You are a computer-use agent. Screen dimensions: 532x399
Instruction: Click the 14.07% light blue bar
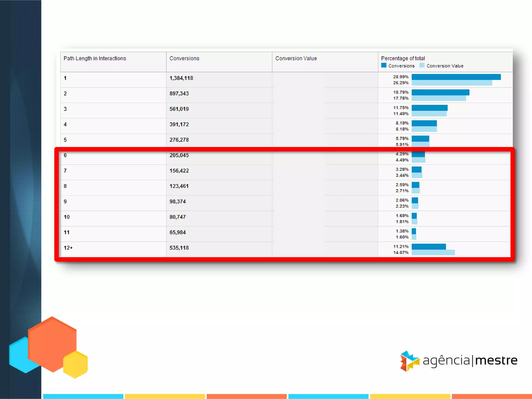(x=433, y=252)
